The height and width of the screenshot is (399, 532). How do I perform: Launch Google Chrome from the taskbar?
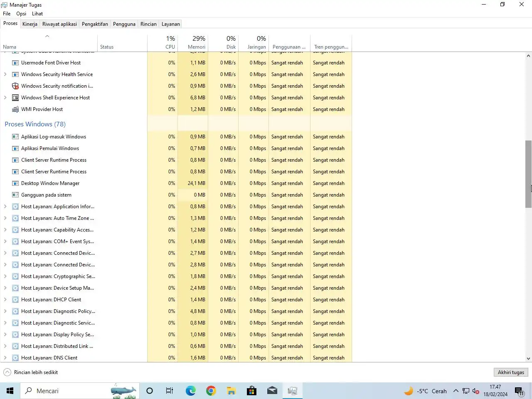[x=211, y=391]
